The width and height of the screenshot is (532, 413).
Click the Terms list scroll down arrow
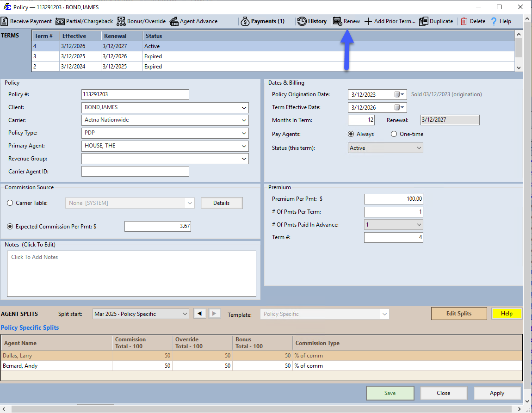519,68
